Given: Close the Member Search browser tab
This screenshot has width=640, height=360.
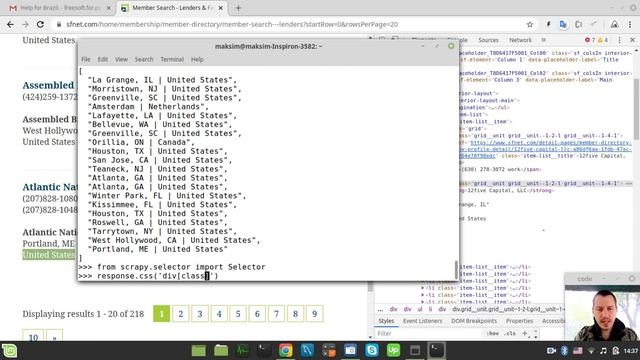Looking at the screenshot, I should tap(220, 8).
